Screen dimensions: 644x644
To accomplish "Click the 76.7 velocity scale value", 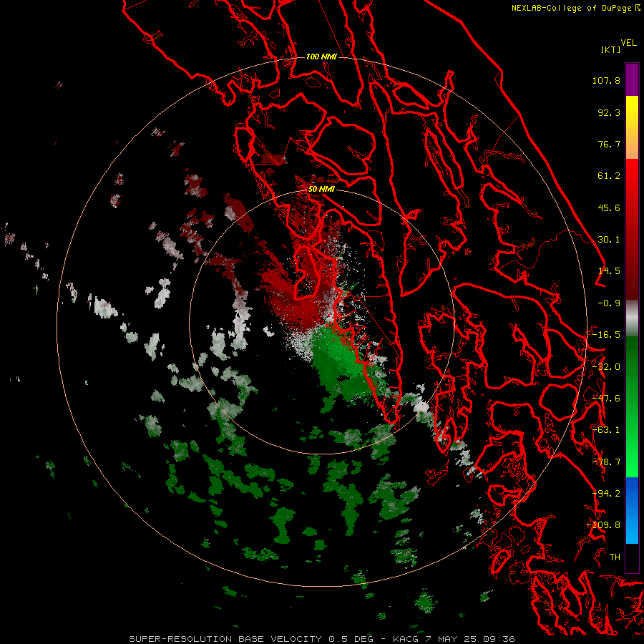I will 609,144.
